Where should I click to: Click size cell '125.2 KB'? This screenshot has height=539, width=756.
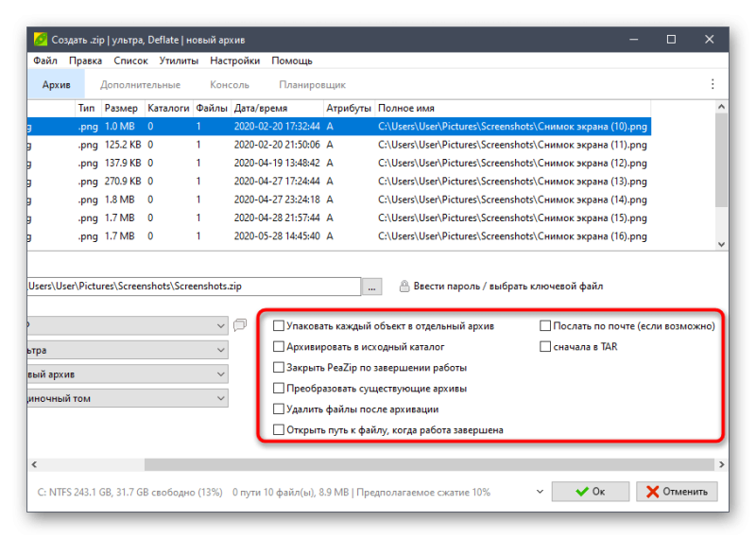pos(123,145)
